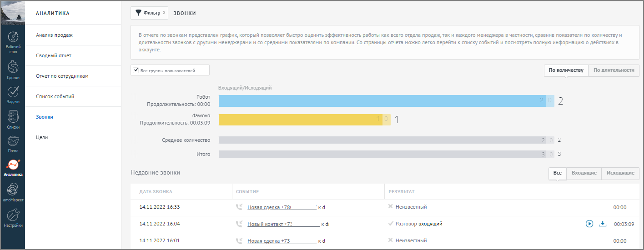The height and width of the screenshot is (250, 644).
Task: Expand the Фильтр panel
Action: pyautogui.click(x=149, y=13)
